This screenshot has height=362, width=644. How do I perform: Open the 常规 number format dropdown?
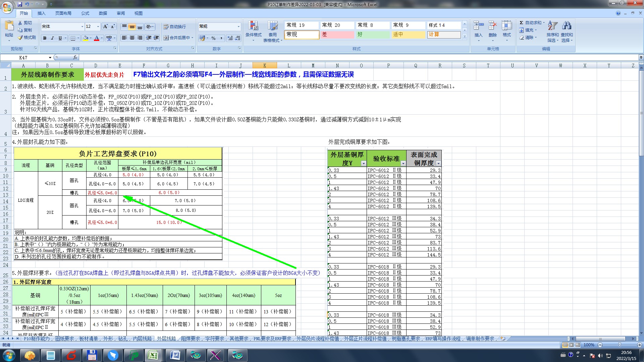(238, 26)
